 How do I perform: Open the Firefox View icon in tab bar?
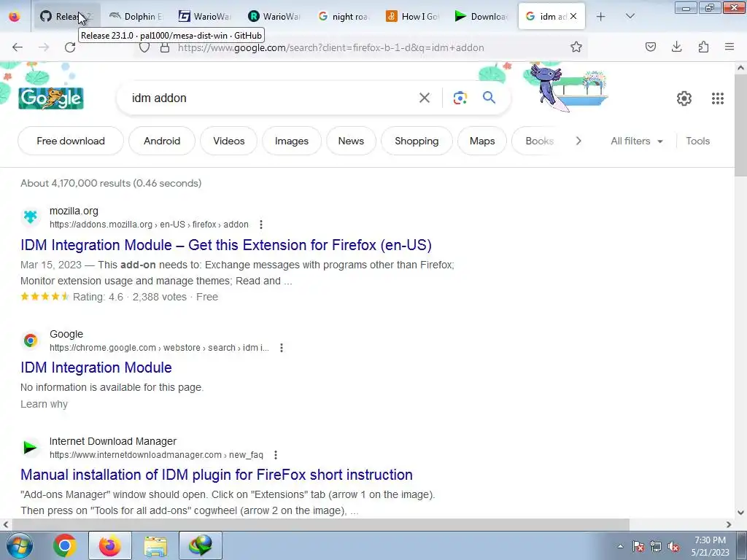tap(15, 16)
